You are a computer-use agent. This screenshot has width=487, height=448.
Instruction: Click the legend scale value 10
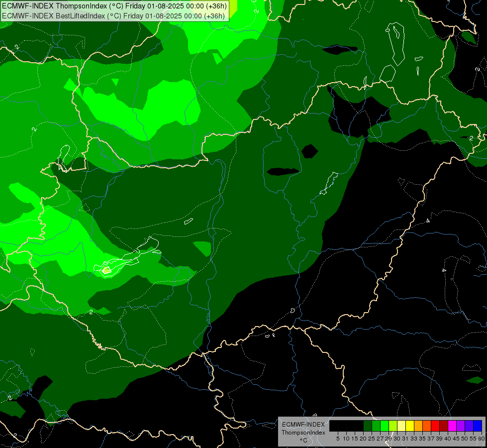[x=346, y=439]
